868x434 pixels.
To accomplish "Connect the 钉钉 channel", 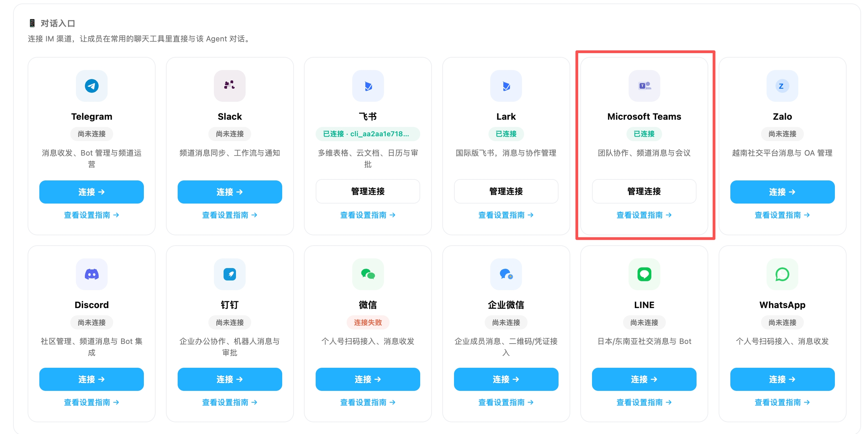I will click(230, 379).
